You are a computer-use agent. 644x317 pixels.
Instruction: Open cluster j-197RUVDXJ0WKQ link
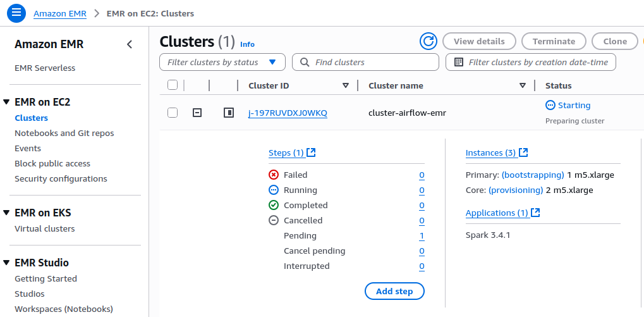click(x=288, y=113)
